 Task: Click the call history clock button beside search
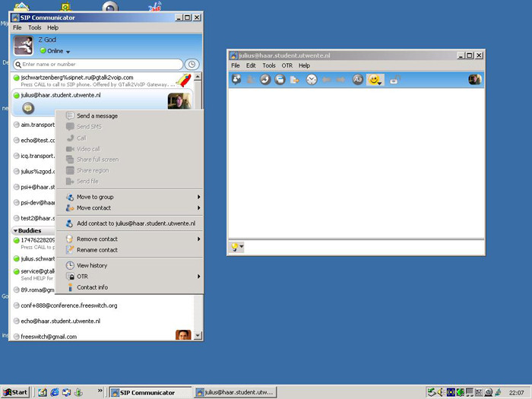click(x=193, y=65)
